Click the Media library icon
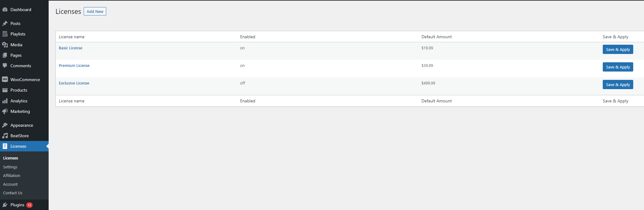The image size is (644, 210). point(5,45)
